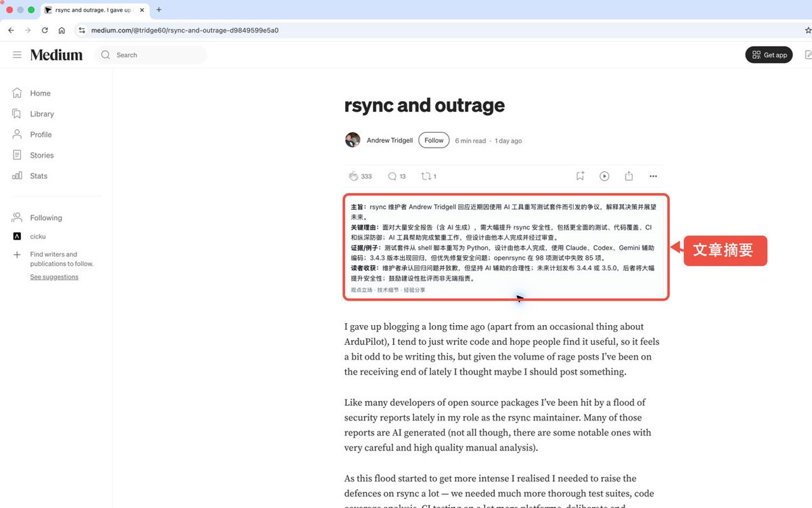Screen dimensions: 812x508
Task: Open a new browser tab
Action: coord(159,10)
